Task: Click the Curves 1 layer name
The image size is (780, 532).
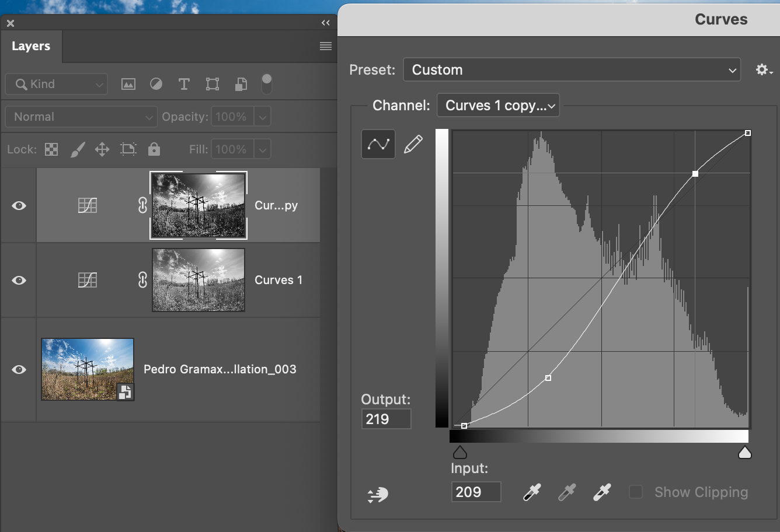Action: [x=278, y=280]
